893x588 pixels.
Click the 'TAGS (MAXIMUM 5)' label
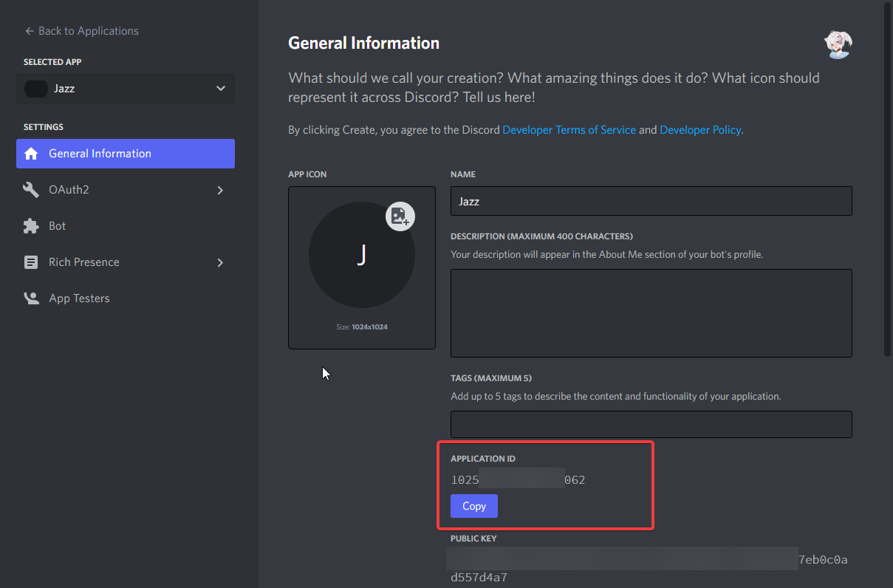[491, 377]
